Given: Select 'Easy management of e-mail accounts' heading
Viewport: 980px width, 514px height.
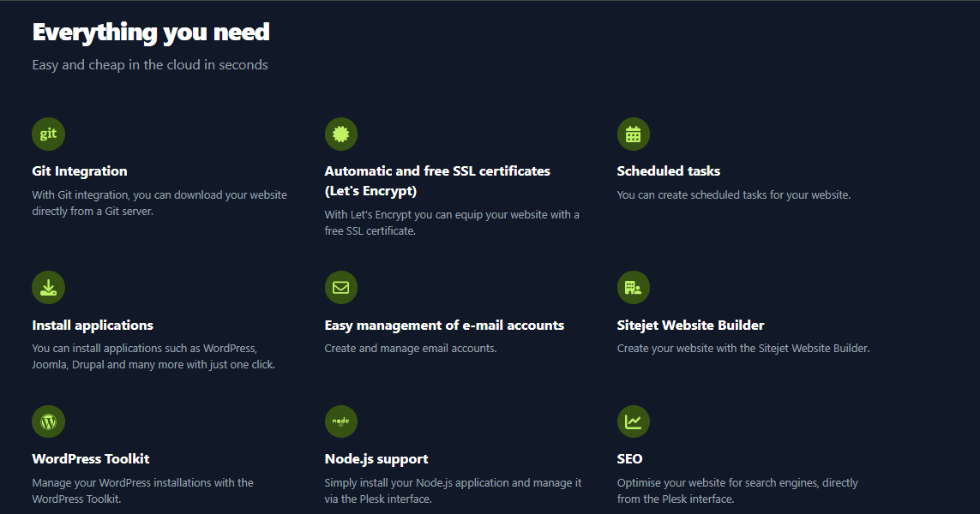Looking at the screenshot, I should tap(444, 326).
